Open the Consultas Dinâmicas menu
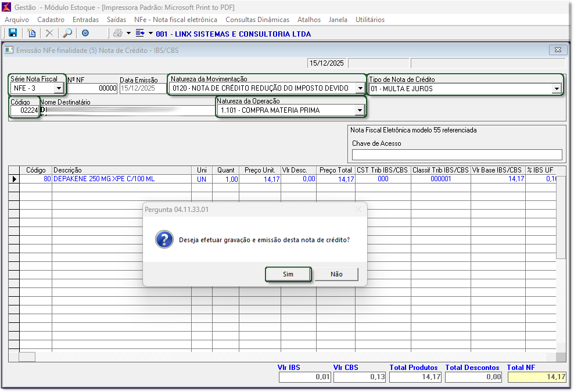 coord(256,20)
